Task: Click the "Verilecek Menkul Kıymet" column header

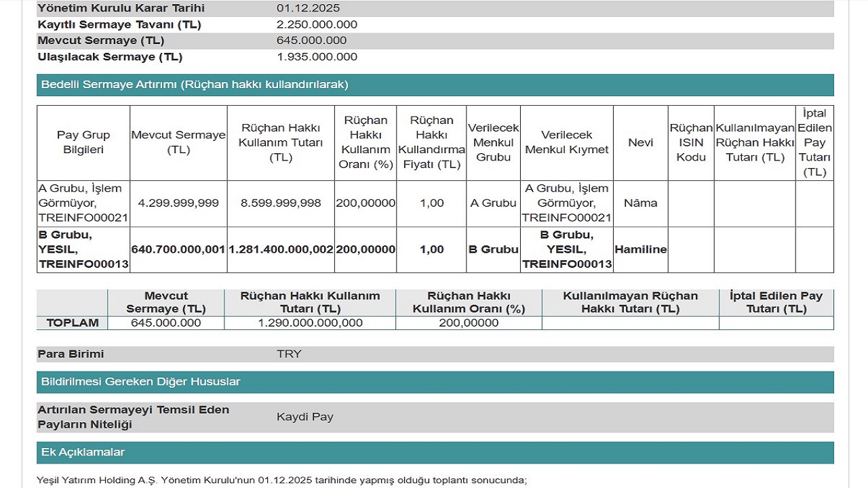Action: click(x=567, y=142)
